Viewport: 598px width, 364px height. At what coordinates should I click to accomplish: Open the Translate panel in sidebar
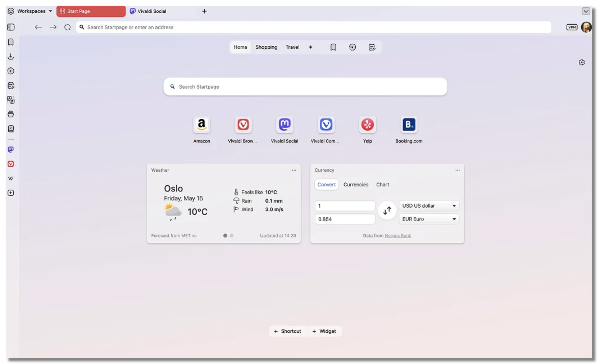tap(11, 100)
